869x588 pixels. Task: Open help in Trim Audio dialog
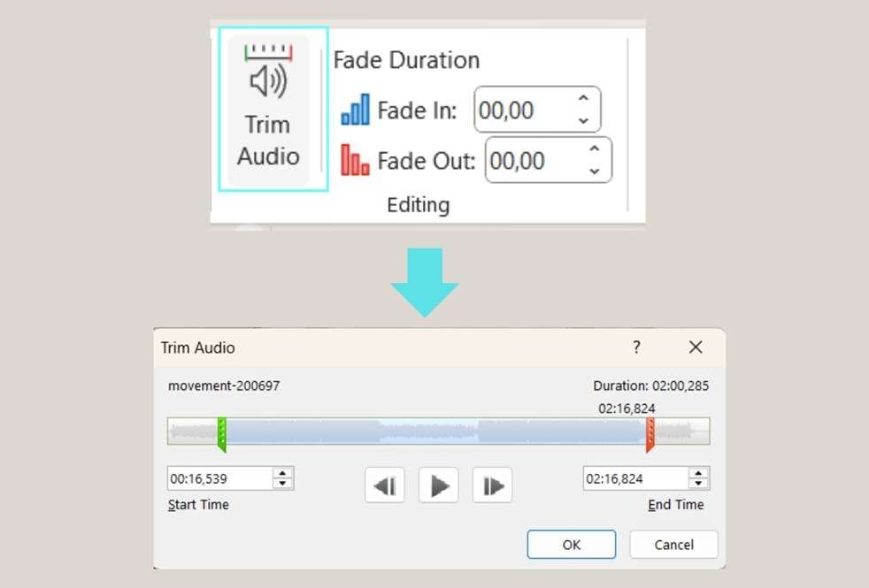pos(637,347)
